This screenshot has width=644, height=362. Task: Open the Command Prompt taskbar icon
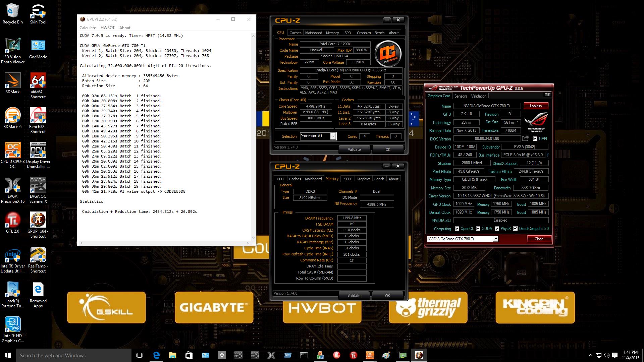(x=304, y=355)
